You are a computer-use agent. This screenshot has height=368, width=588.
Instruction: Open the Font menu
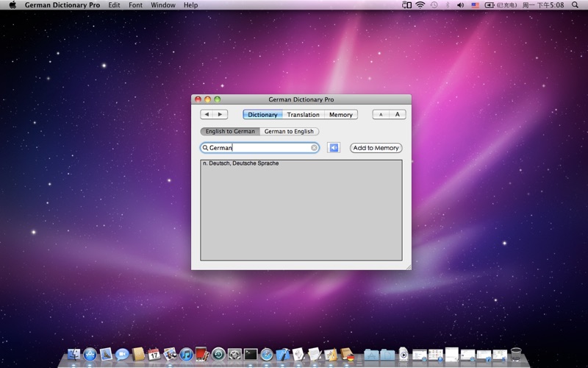tap(135, 5)
